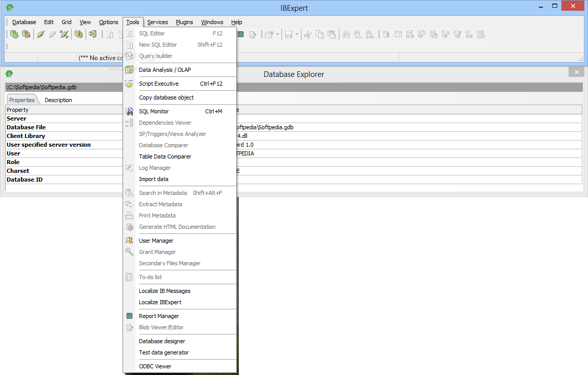Click the New Procedure gears toolbar icon
The image size is (588, 375).
click(x=421, y=34)
